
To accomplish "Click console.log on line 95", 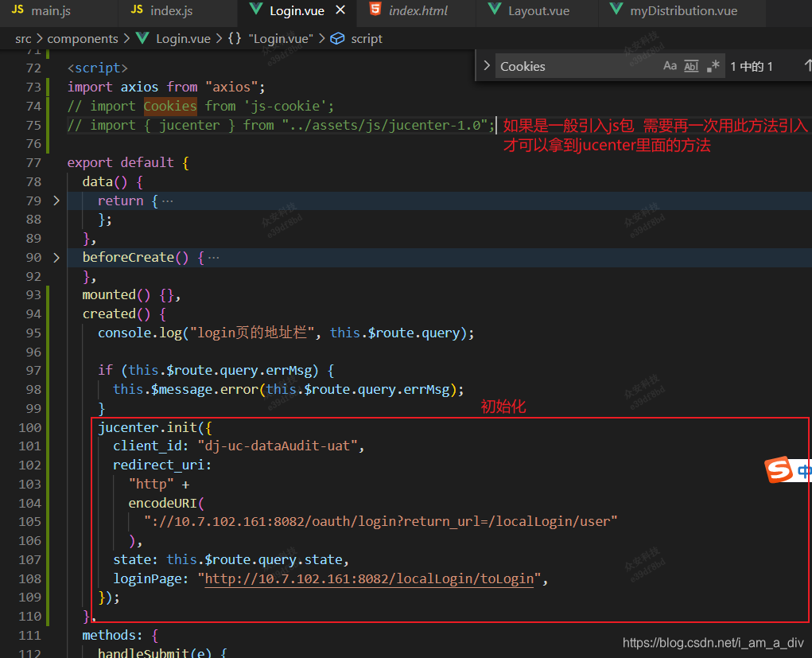I will pos(140,333).
